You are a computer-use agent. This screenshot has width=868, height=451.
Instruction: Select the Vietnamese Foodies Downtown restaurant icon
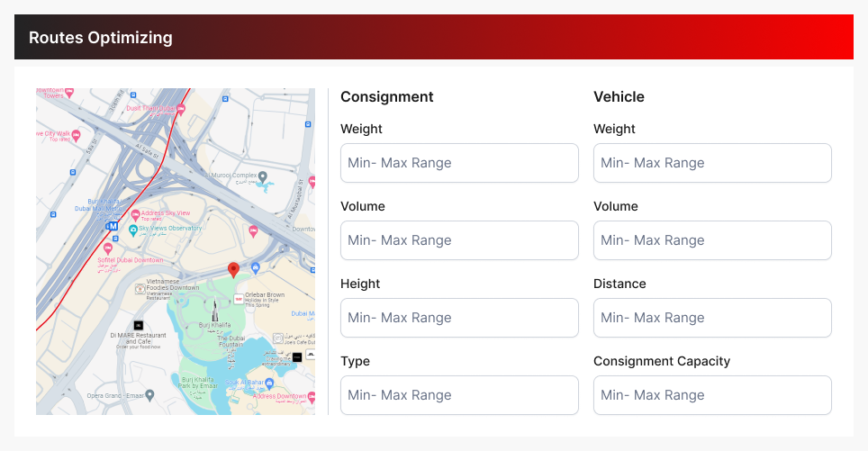coord(140,288)
